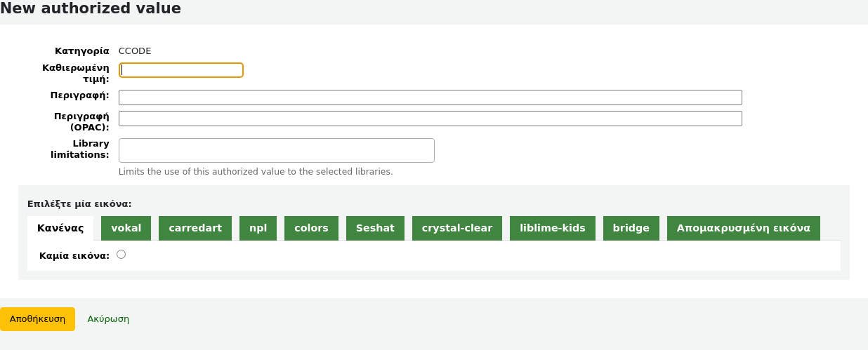Screen dimensions: 868x350
Task: Select the carredart icon set tab
Action: (195, 228)
